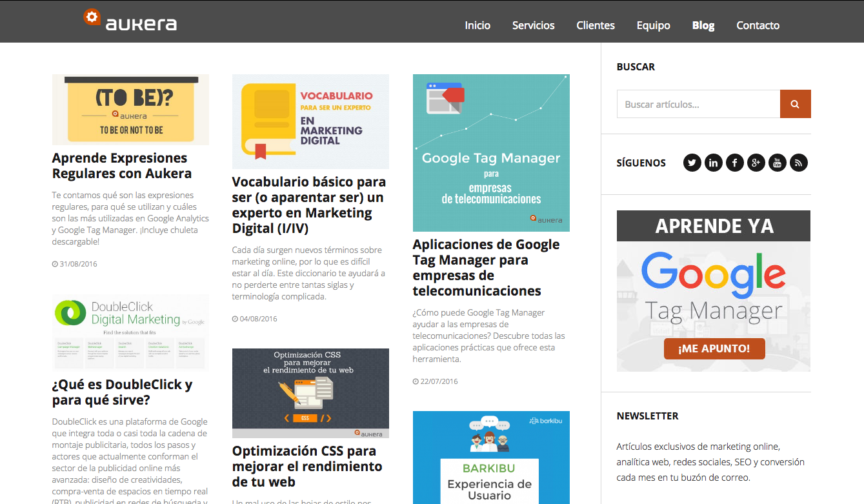Click the orange search magnifier button

pyautogui.click(x=795, y=104)
